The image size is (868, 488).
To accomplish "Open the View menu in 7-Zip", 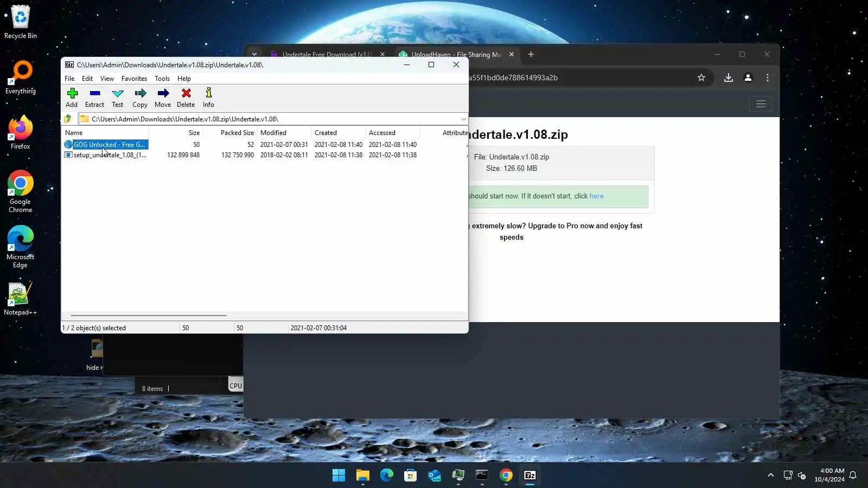I will click(107, 79).
